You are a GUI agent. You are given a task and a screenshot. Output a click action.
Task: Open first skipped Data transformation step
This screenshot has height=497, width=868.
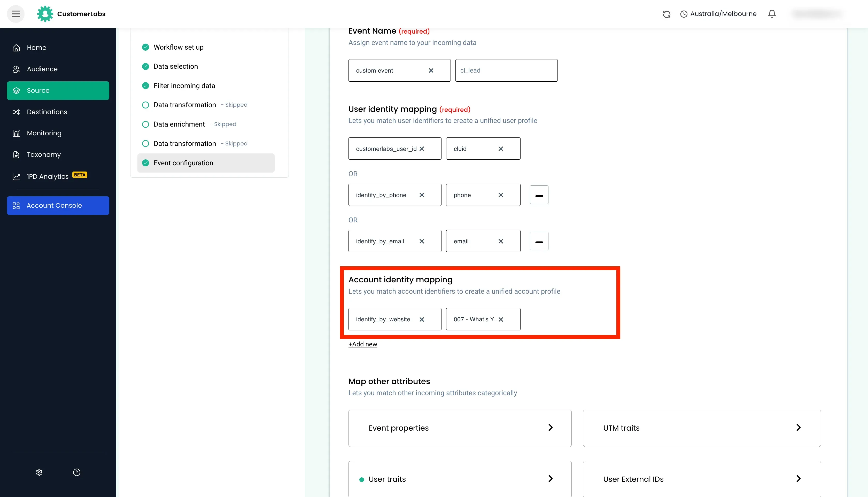pyautogui.click(x=206, y=105)
